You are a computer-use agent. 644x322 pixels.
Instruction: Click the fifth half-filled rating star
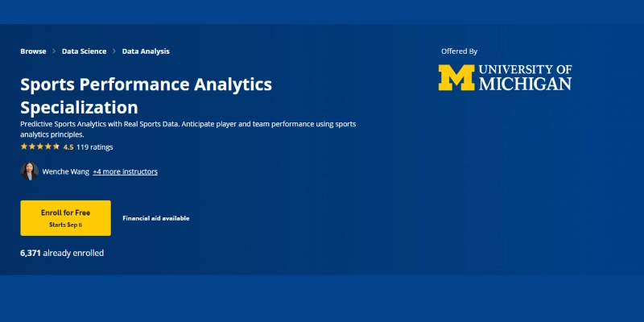tap(56, 147)
